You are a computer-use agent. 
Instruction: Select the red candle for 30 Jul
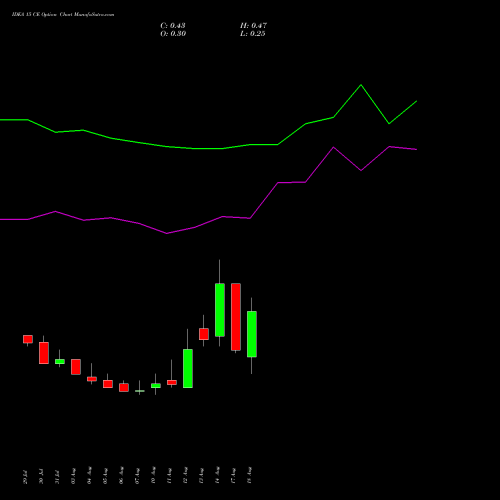(44, 353)
